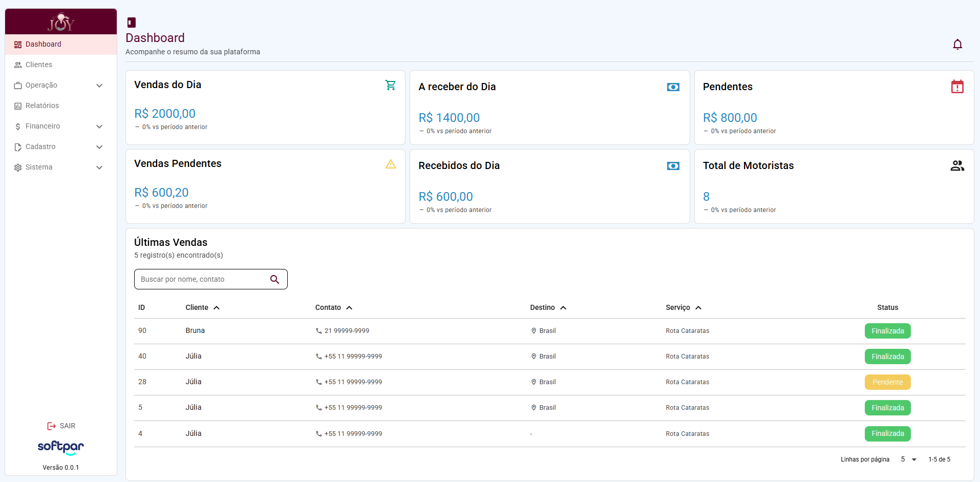Viewport: 980px width, 482px height.
Task: Click contact 21 99999-9999
Action: [x=347, y=331]
